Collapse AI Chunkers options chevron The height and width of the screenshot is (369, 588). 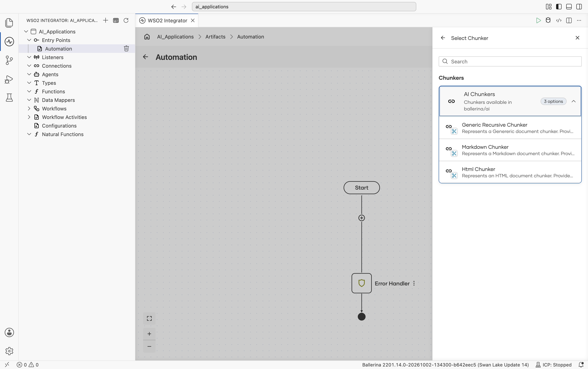coord(574,101)
